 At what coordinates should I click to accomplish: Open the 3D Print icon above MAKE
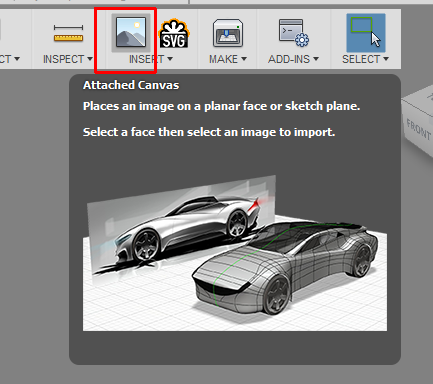228,33
